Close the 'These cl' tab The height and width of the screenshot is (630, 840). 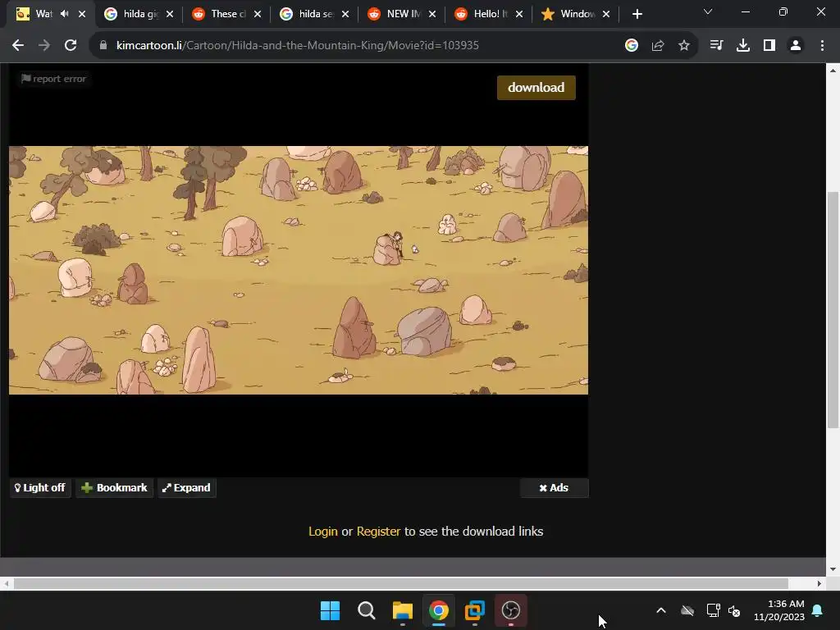(258, 14)
